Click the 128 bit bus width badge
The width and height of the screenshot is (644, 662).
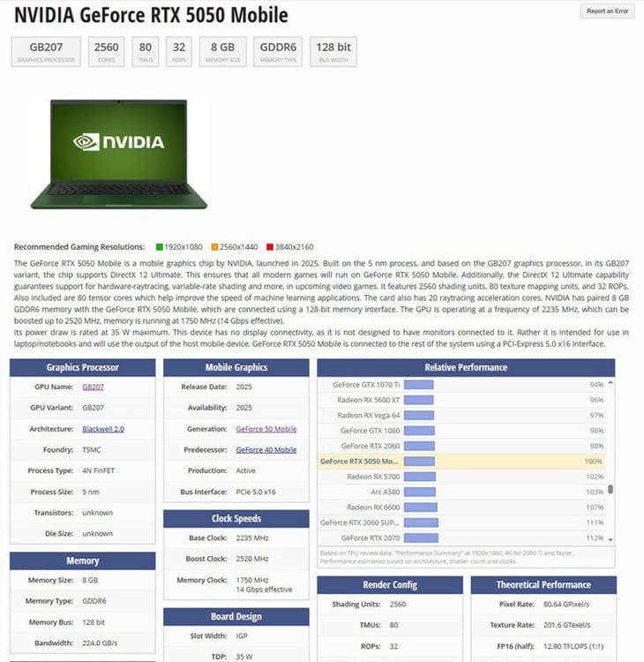pos(333,51)
